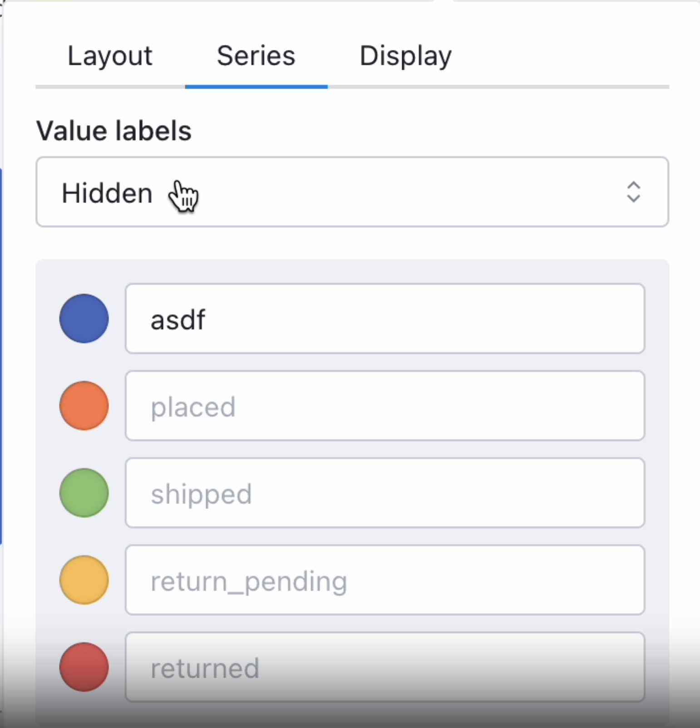Image resolution: width=700 pixels, height=728 pixels.
Task: Open the red color swatch for returned
Action: [x=84, y=667]
